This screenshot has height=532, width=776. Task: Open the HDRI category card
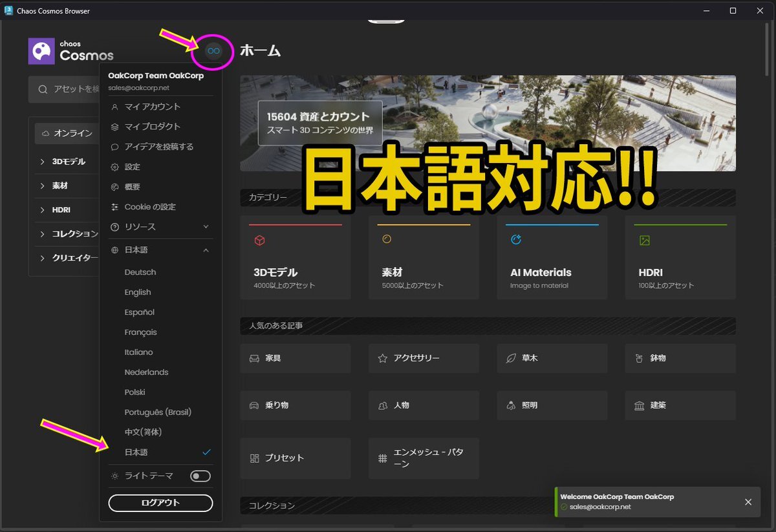(x=680, y=257)
